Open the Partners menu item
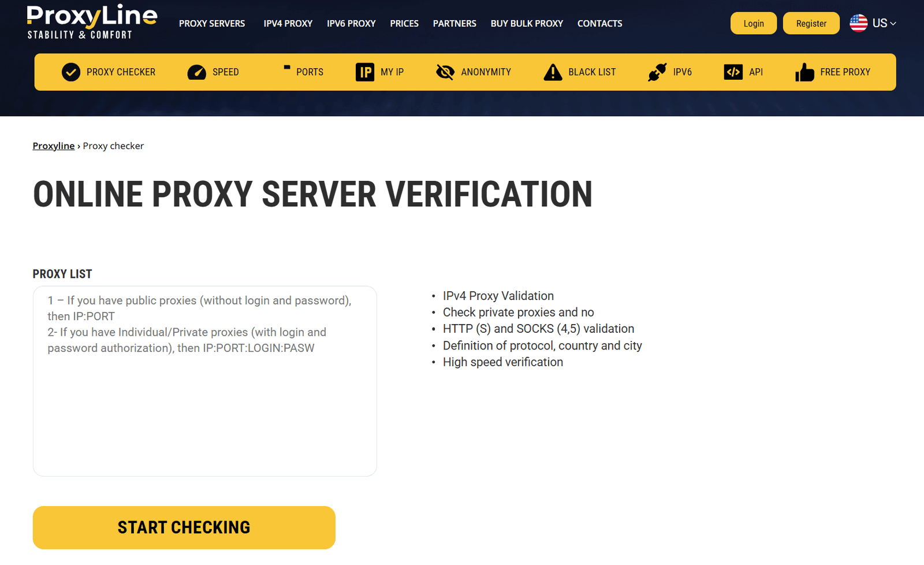 pyautogui.click(x=454, y=24)
